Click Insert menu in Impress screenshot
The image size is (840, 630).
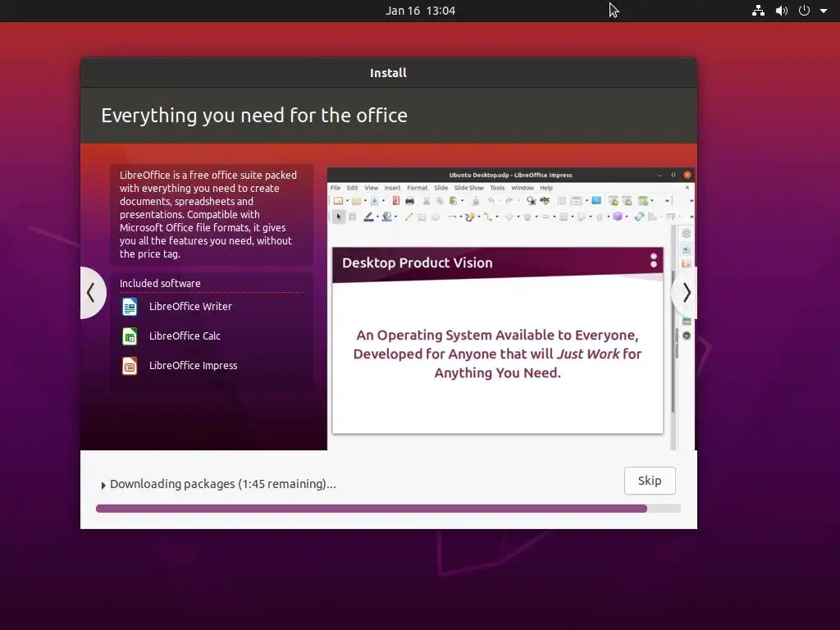(x=392, y=188)
